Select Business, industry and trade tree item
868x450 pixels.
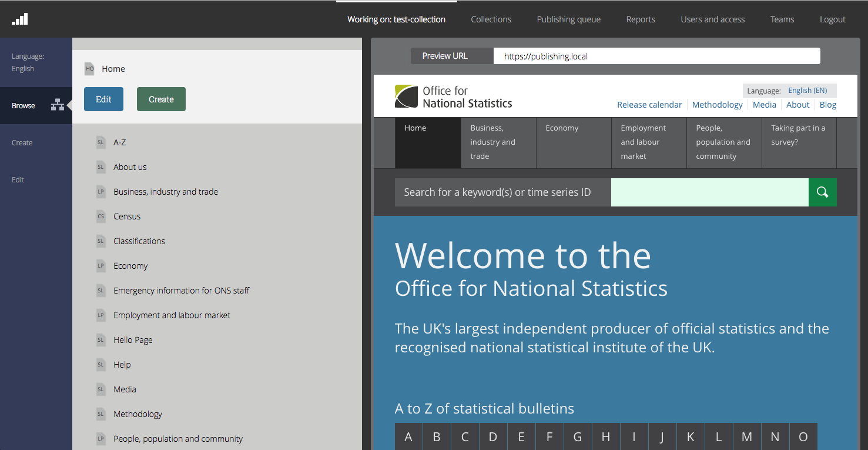(x=166, y=192)
